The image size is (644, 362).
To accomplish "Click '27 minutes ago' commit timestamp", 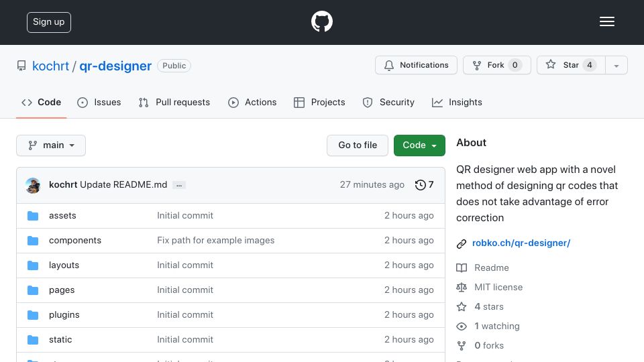I will (x=372, y=185).
